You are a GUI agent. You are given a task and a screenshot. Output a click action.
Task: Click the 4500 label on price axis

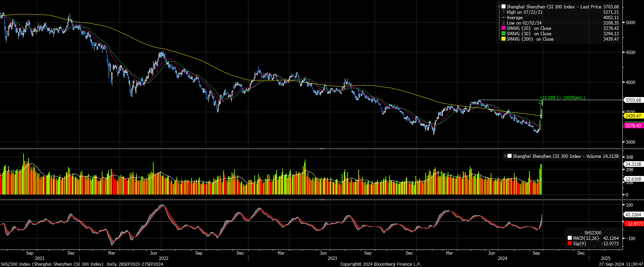[631, 52]
